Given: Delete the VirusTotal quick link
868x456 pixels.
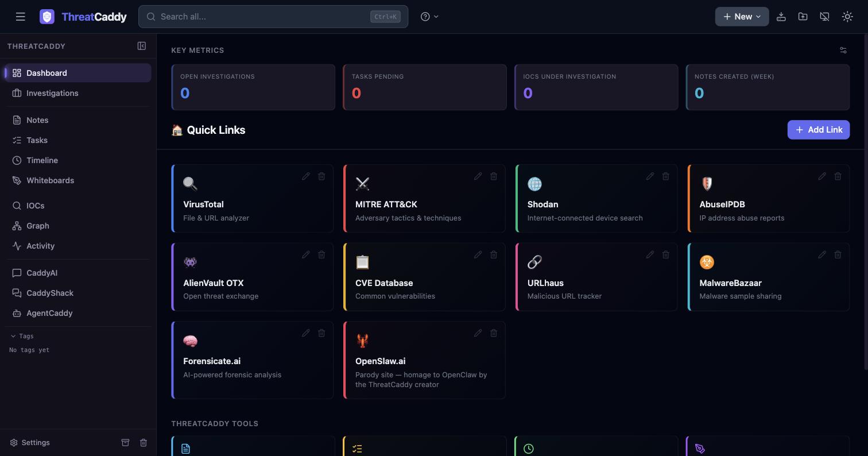Looking at the screenshot, I should (321, 176).
